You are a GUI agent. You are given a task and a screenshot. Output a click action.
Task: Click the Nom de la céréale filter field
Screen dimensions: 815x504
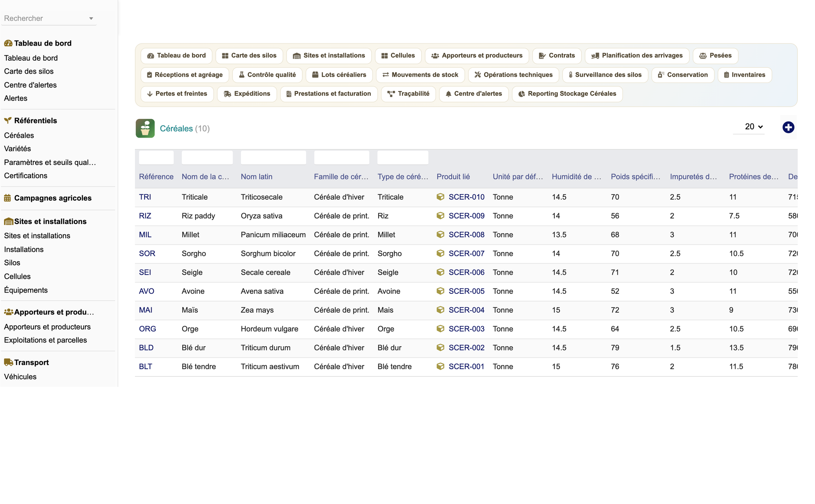coord(207,157)
